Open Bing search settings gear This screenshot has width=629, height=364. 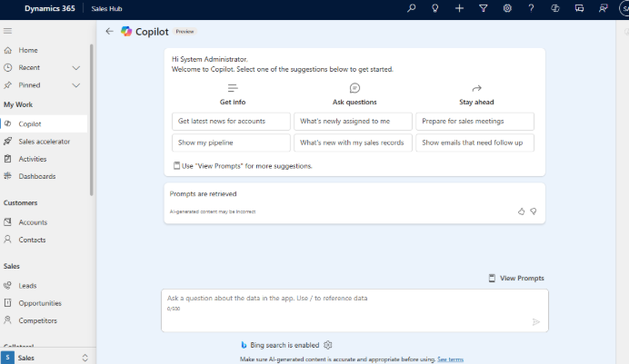click(x=328, y=345)
